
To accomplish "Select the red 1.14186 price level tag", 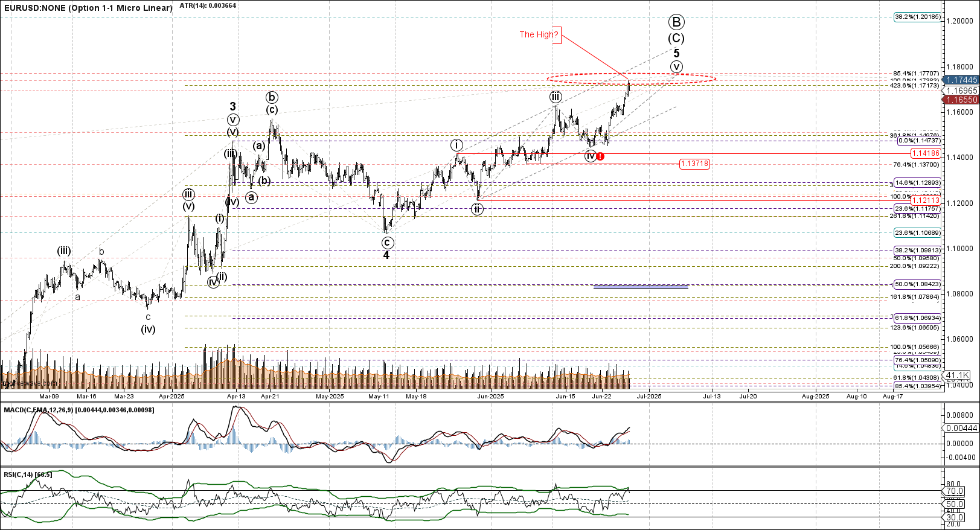I will (926, 153).
